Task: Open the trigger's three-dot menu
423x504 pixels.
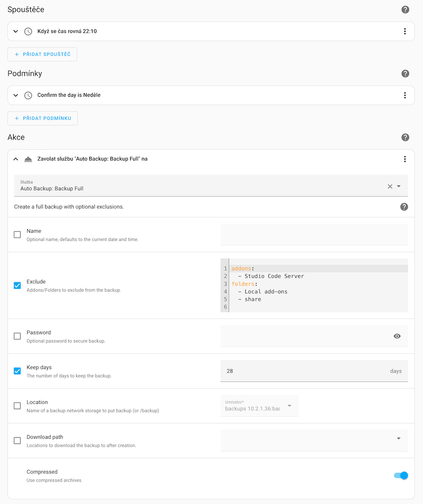Action: [x=405, y=31]
